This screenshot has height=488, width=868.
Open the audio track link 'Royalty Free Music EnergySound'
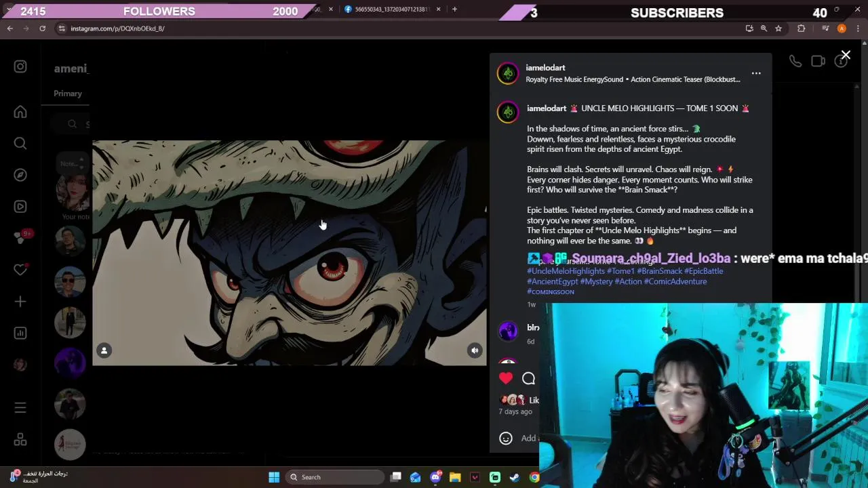(x=633, y=79)
